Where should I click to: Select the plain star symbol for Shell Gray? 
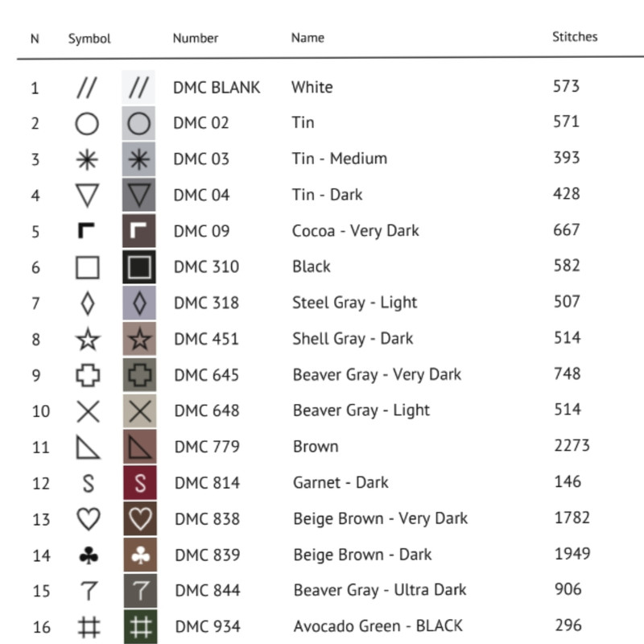87,339
